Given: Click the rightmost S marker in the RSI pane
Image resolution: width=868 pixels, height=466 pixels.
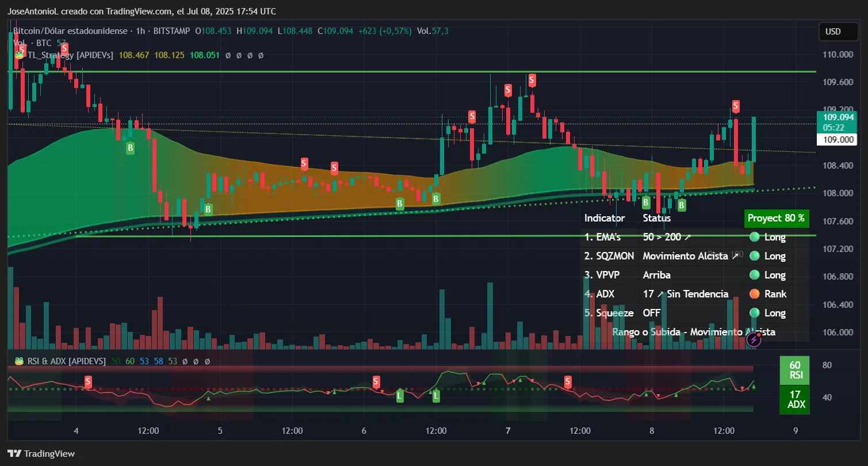Looking at the screenshot, I should pyautogui.click(x=568, y=381).
